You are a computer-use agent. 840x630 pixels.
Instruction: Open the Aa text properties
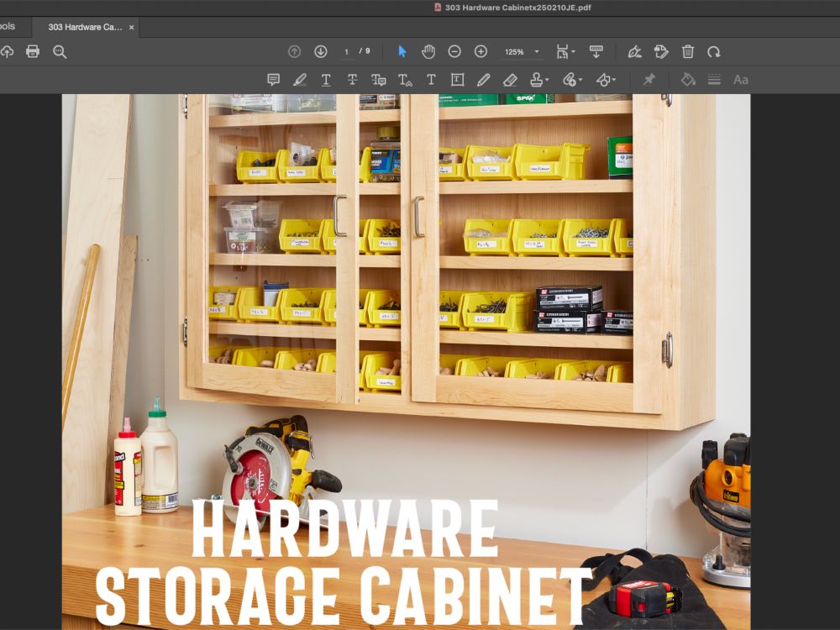(x=741, y=80)
